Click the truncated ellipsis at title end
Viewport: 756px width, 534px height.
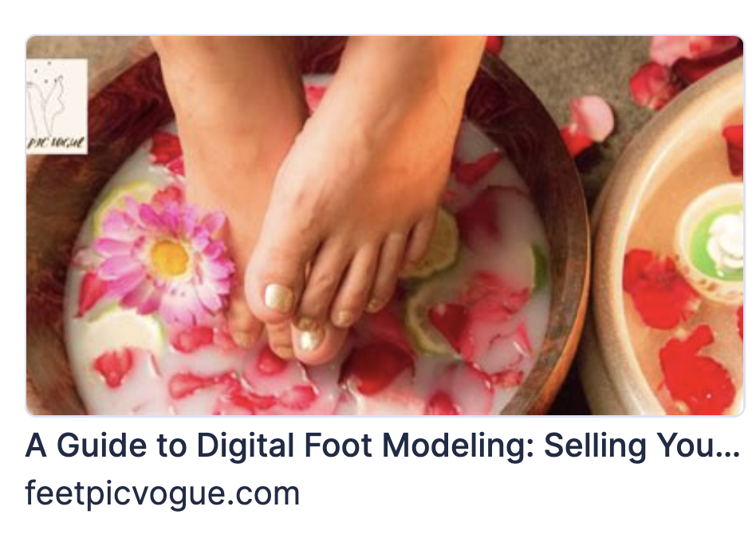[730, 447]
